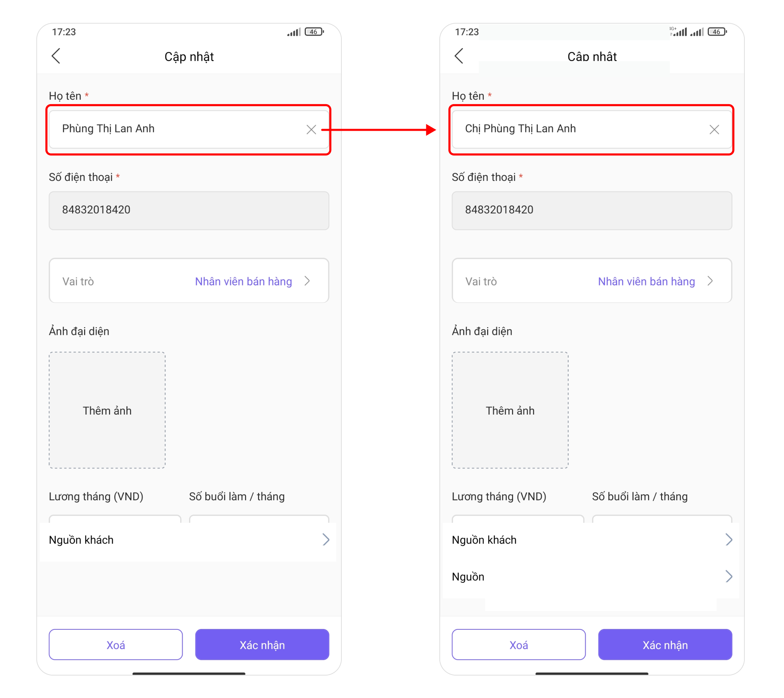Expand the Nguồn row
The height and width of the screenshot is (698, 784).
[592, 577]
